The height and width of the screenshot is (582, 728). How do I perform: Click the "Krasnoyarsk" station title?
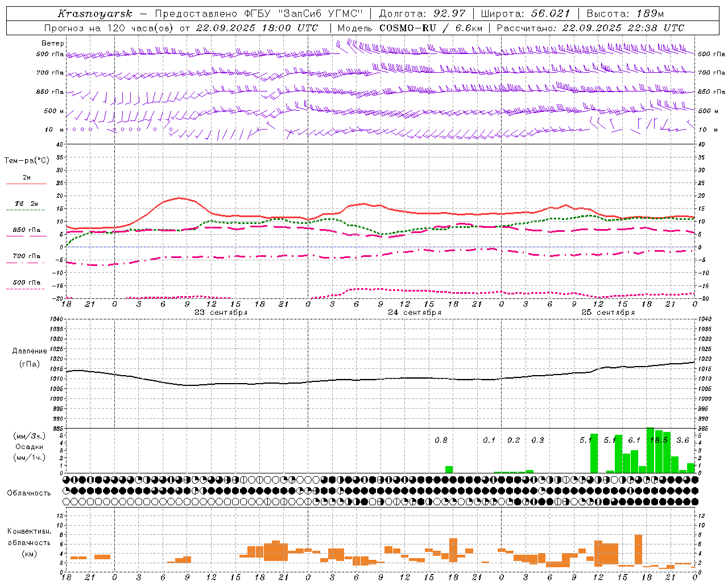pyautogui.click(x=94, y=14)
